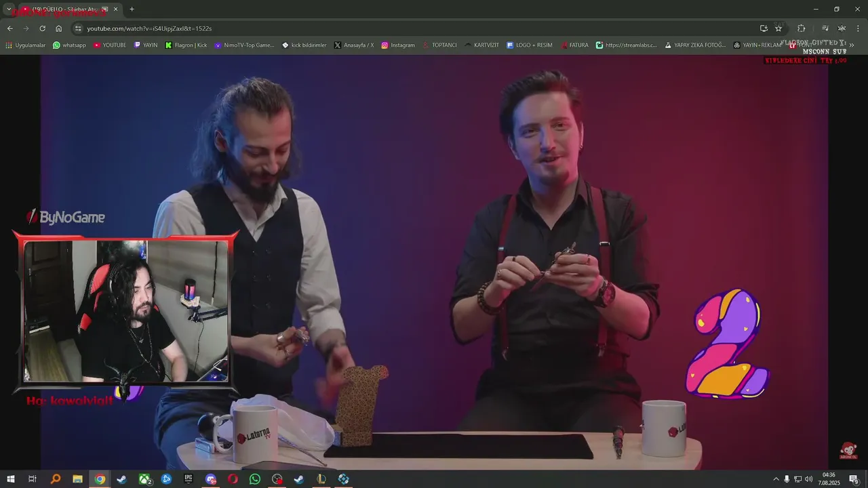
Task: Open the Chrome profile avatar
Action: [842, 28]
